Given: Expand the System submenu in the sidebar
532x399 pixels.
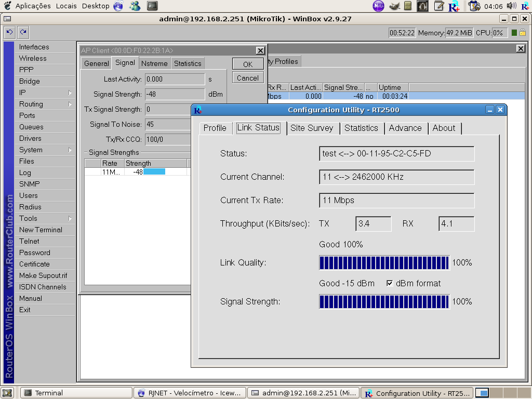Looking at the screenshot, I should 70,150.
